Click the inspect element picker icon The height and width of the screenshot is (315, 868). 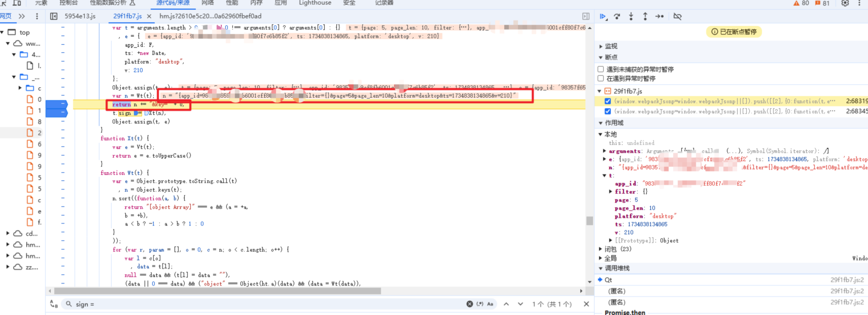click(3, 3)
